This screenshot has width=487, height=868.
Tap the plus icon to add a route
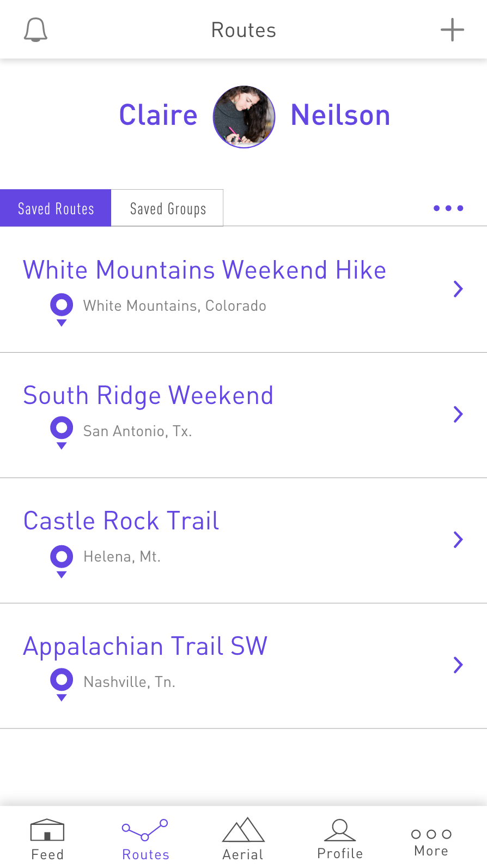452,30
